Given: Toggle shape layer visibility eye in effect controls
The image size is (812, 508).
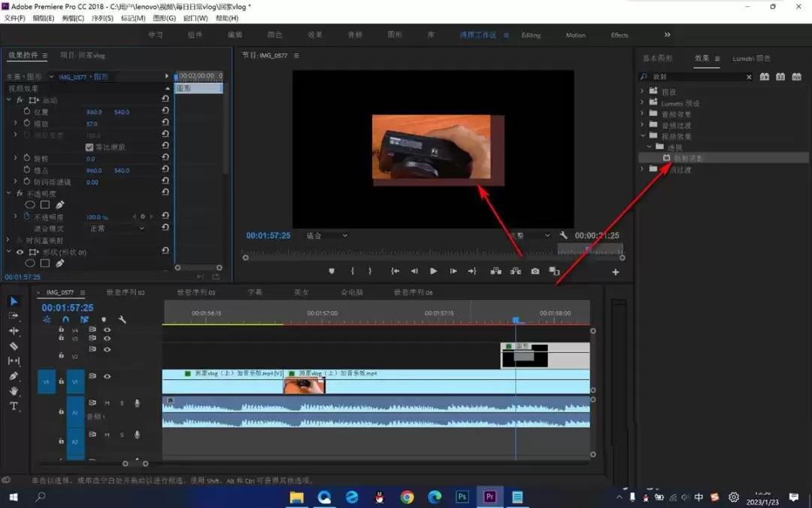Looking at the screenshot, I should coord(20,252).
